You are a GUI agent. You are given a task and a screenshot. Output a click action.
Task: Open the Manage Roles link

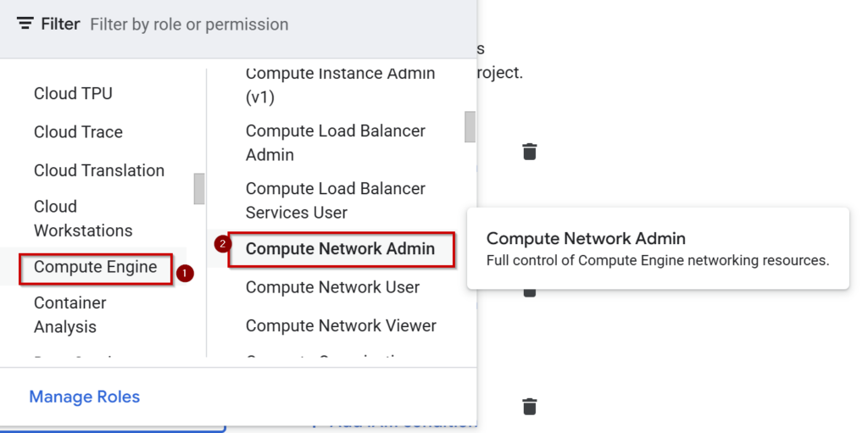pyautogui.click(x=85, y=397)
